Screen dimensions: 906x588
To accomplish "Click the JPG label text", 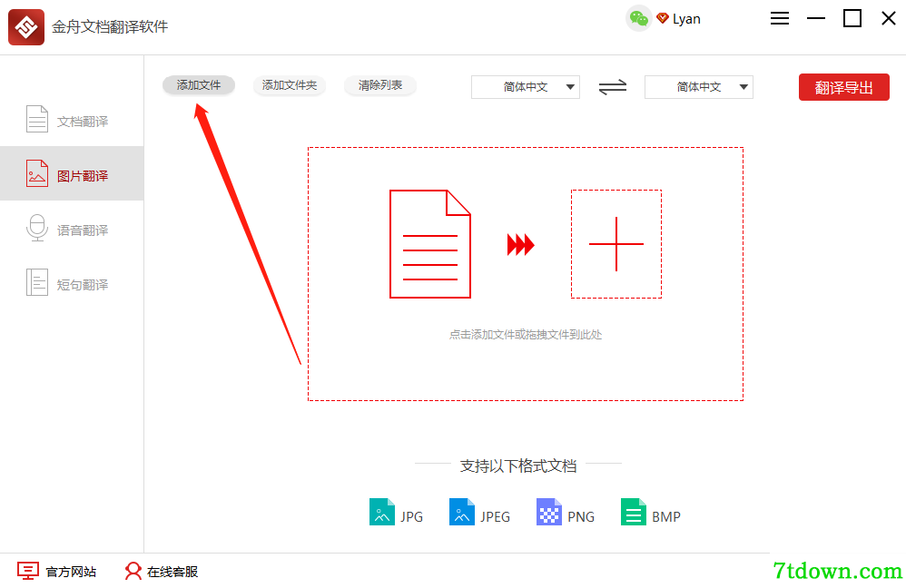I will click(412, 517).
